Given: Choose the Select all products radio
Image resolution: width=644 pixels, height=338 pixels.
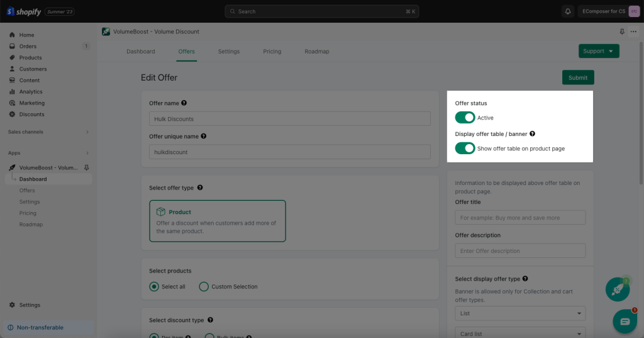Looking at the screenshot, I should [154, 286].
